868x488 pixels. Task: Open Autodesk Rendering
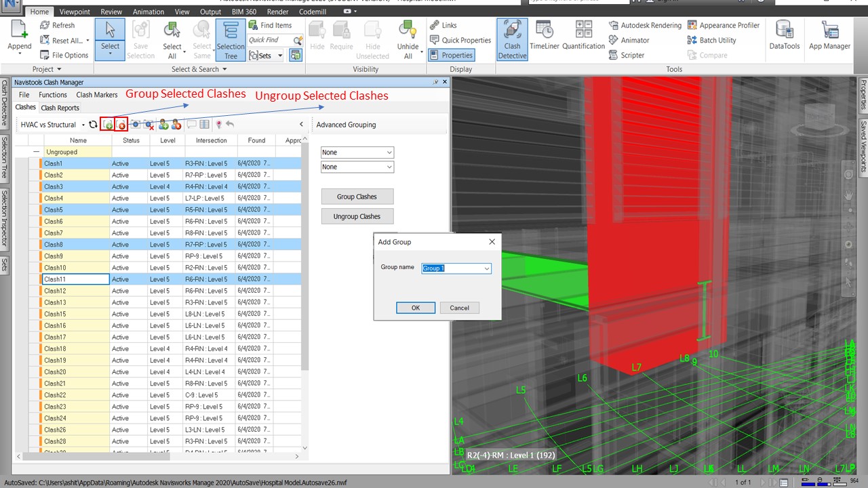645,26
